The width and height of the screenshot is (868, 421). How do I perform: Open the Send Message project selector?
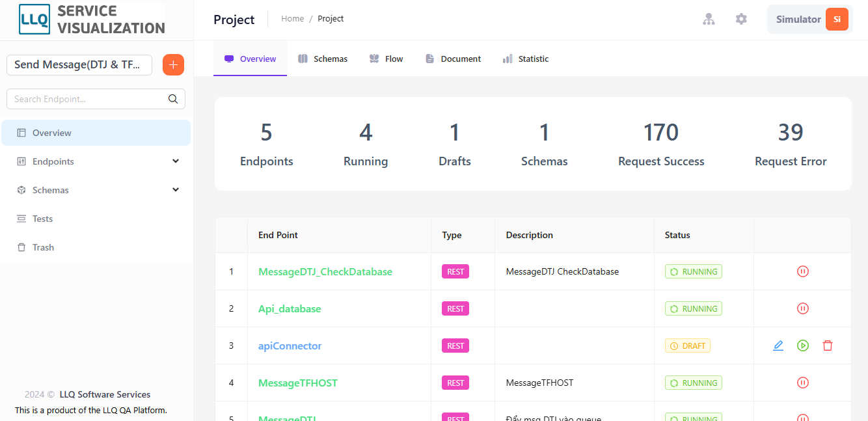click(x=79, y=65)
